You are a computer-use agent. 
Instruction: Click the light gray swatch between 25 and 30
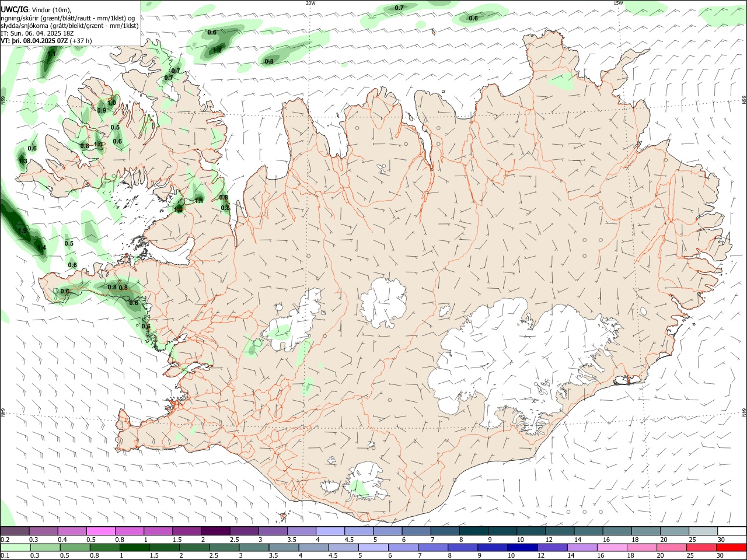click(702, 531)
